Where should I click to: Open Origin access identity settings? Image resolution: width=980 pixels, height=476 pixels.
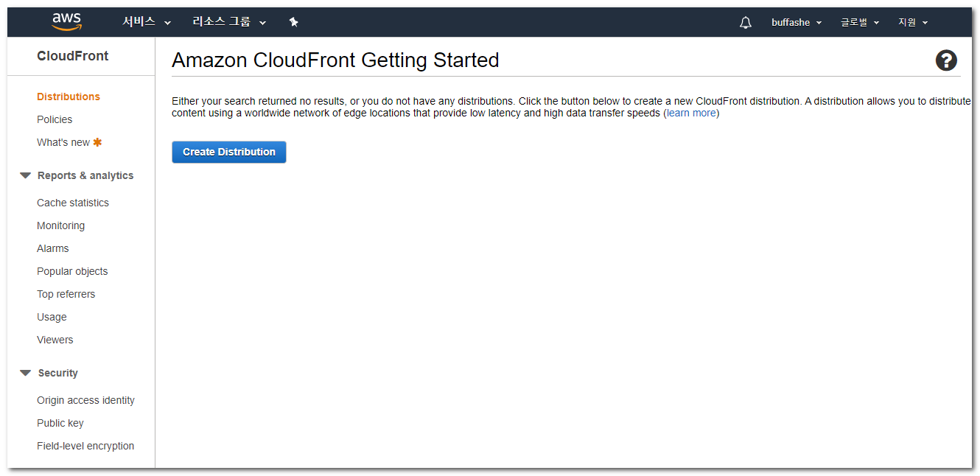[x=85, y=400]
